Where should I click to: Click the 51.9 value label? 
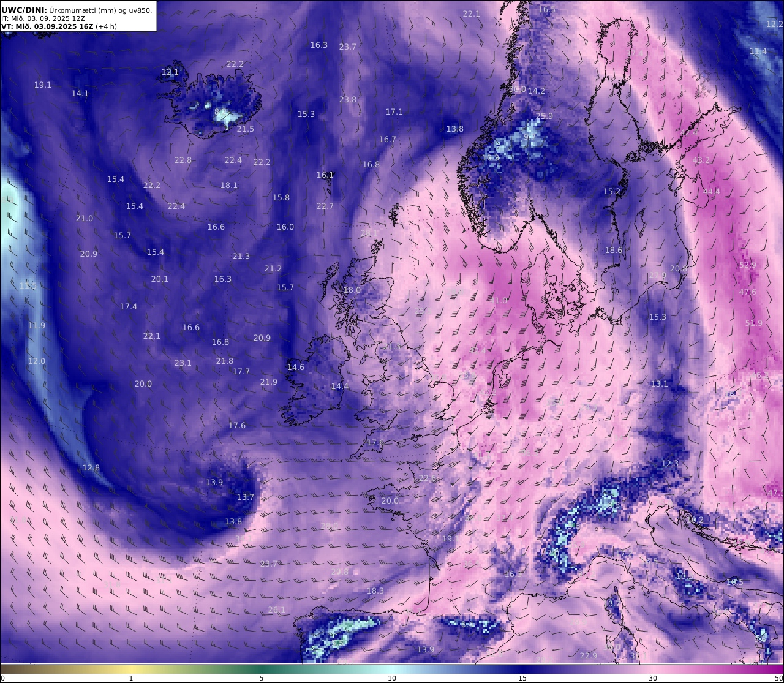click(x=754, y=323)
